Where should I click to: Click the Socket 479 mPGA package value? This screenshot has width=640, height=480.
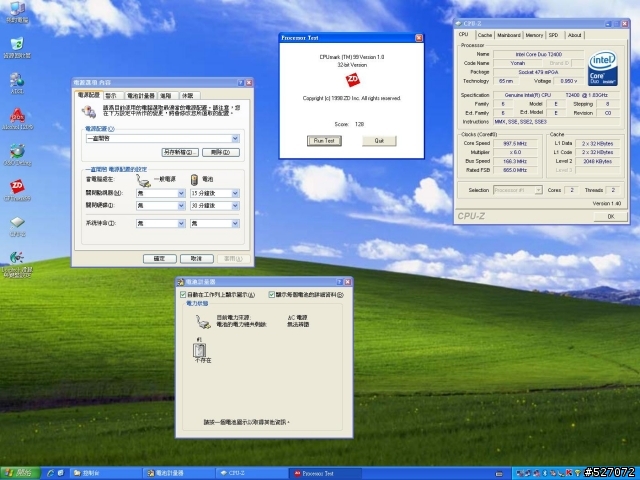(x=538, y=72)
